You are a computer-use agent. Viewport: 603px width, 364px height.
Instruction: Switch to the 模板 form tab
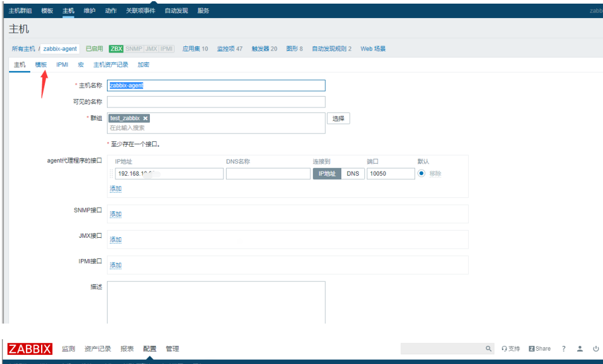point(40,65)
